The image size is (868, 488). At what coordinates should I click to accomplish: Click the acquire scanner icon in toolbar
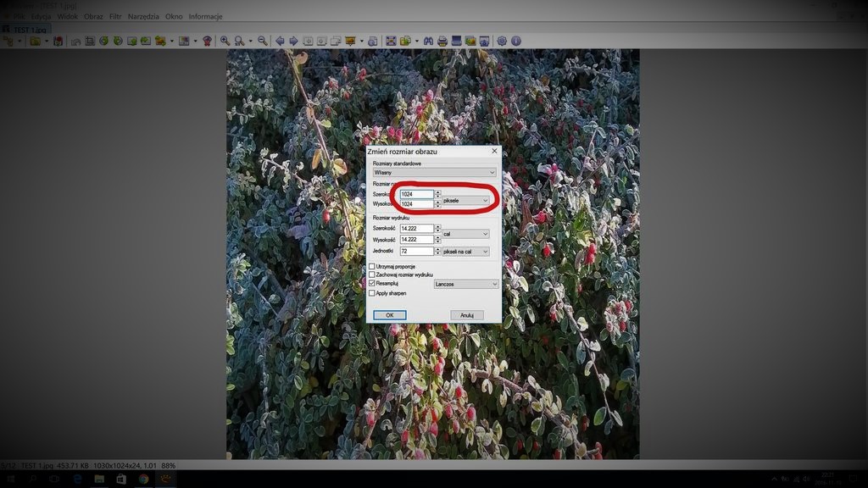tap(457, 41)
